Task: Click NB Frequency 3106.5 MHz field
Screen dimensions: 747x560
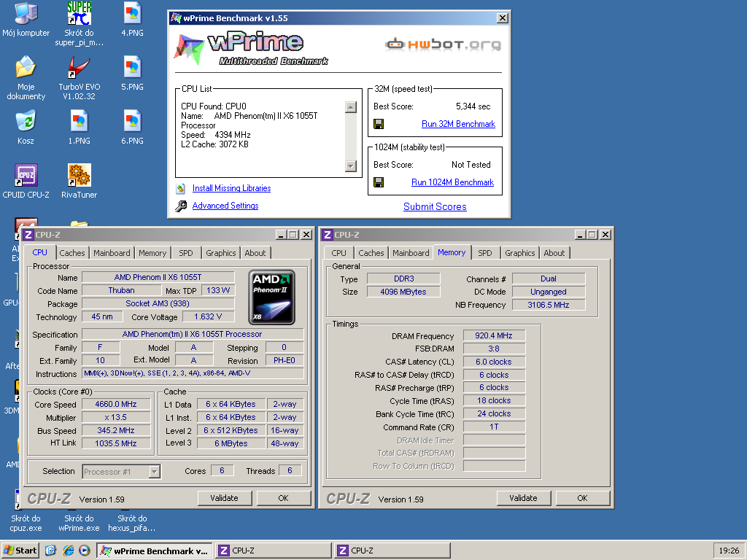Action: (549, 305)
